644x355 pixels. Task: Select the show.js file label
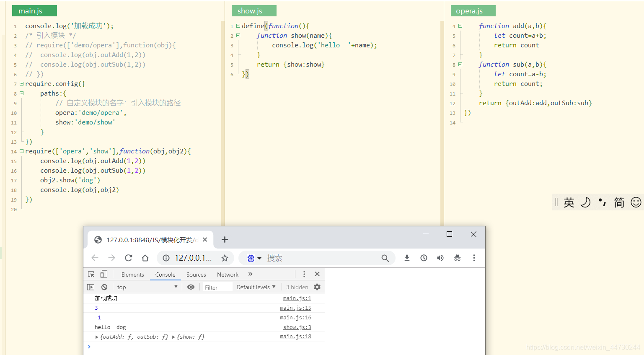pyautogui.click(x=254, y=11)
